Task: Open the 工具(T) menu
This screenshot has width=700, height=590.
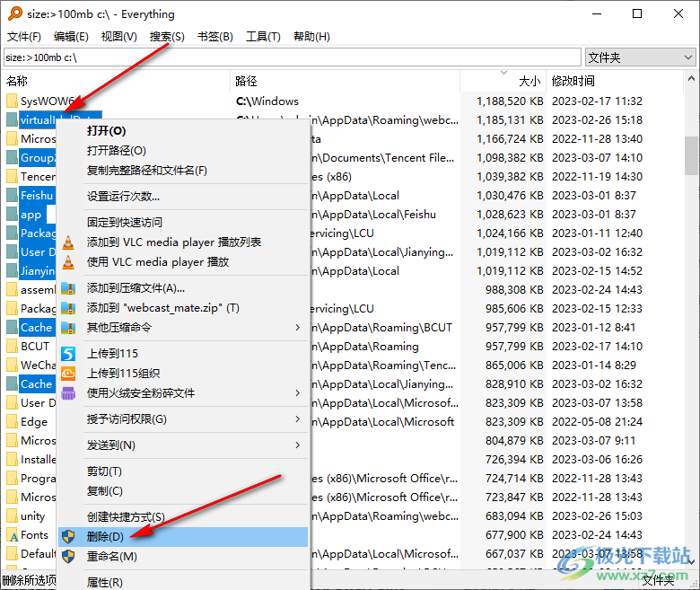Action: click(x=263, y=37)
